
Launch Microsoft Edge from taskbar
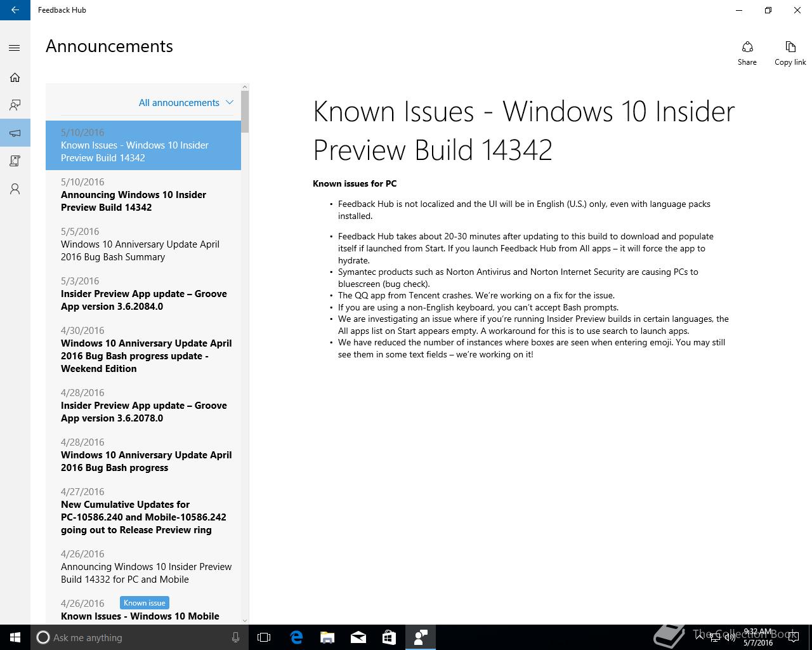click(296, 637)
